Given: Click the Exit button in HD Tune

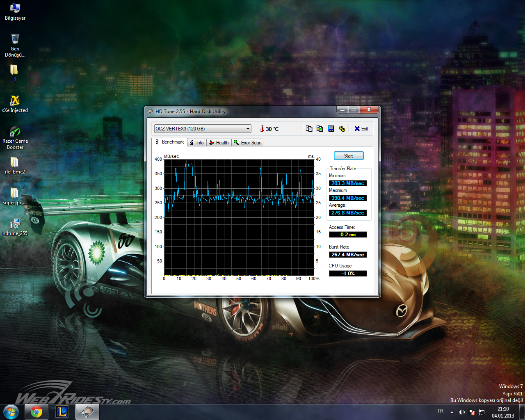Looking at the screenshot, I should 361,129.
